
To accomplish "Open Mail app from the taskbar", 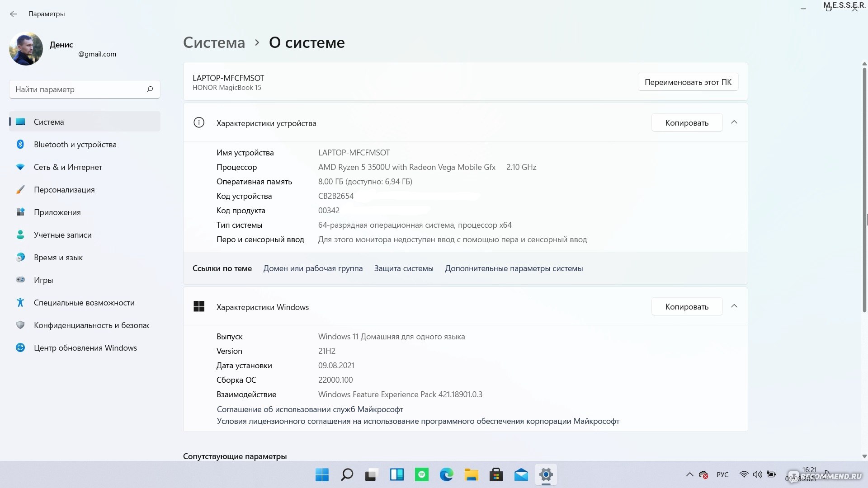I will point(521,474).
